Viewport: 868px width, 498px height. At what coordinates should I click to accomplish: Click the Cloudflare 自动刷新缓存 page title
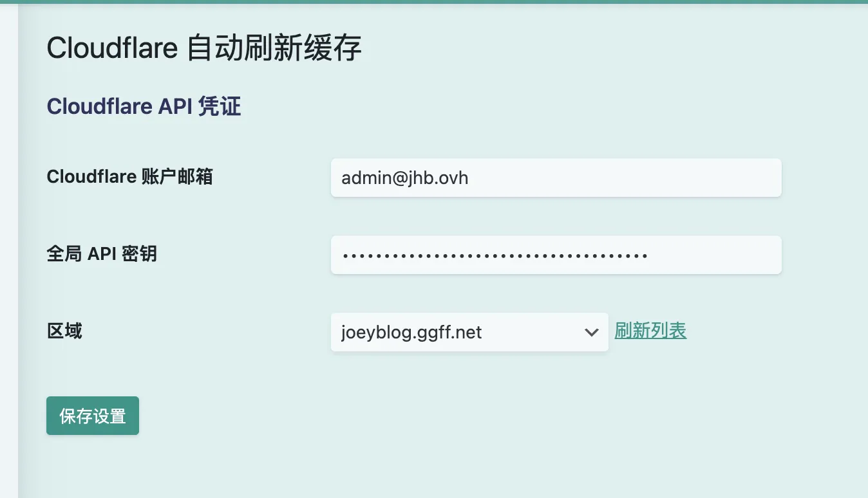[204, 48]
